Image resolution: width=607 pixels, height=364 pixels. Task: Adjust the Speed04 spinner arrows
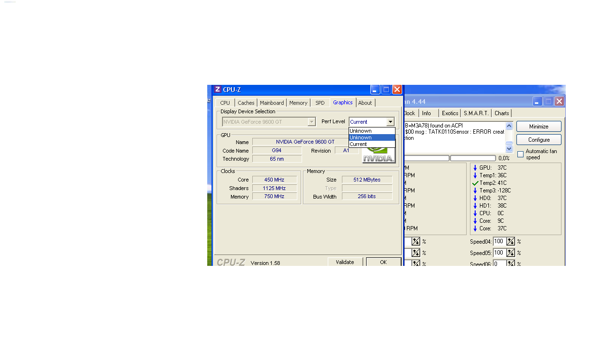pos(511,241)
